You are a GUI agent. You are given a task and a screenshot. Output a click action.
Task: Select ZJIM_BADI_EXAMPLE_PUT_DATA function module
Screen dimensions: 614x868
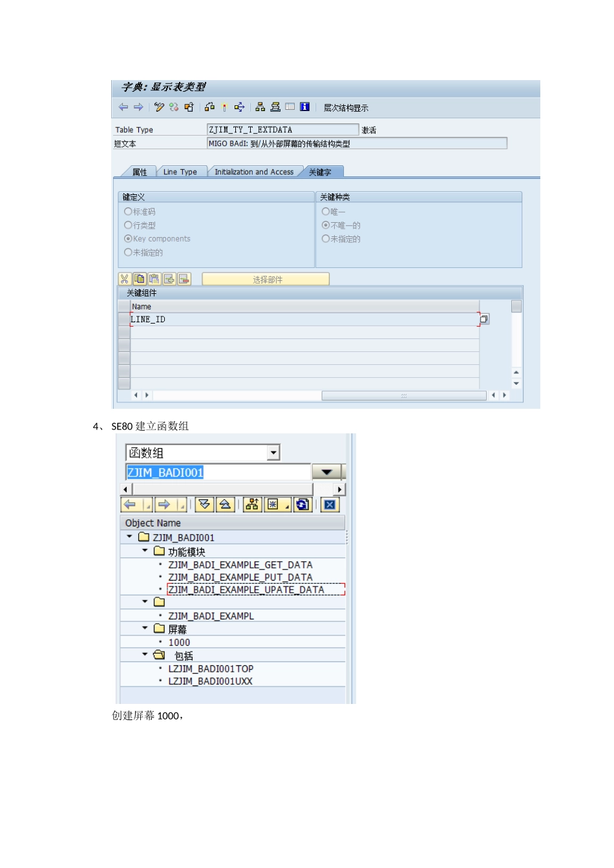point(240,577)
